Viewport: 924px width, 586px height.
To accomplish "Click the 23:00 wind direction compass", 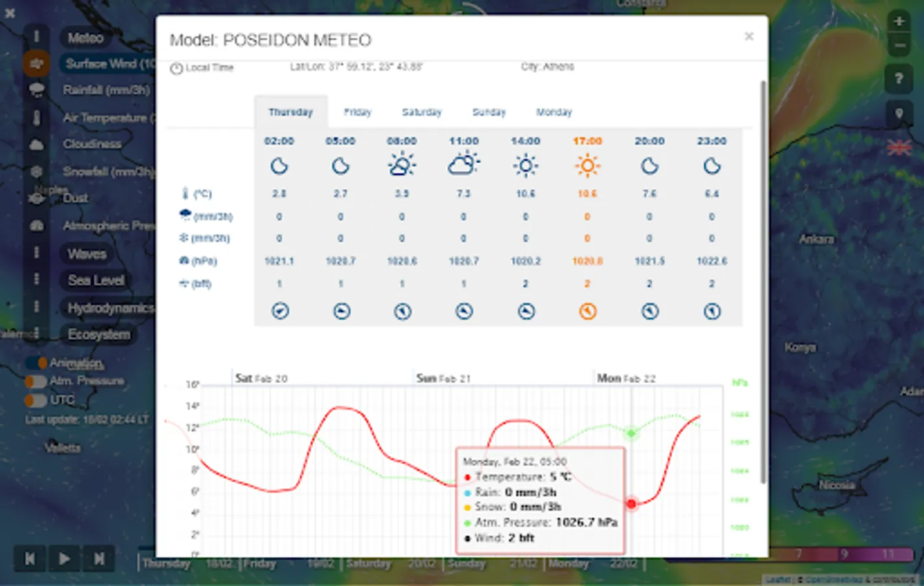I will 712,311.
